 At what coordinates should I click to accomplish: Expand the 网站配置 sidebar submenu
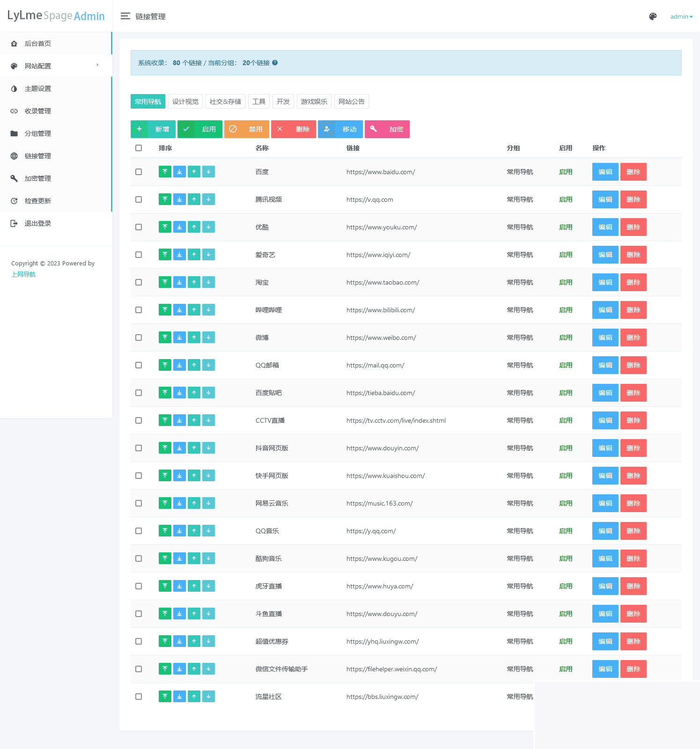point(55,66)
